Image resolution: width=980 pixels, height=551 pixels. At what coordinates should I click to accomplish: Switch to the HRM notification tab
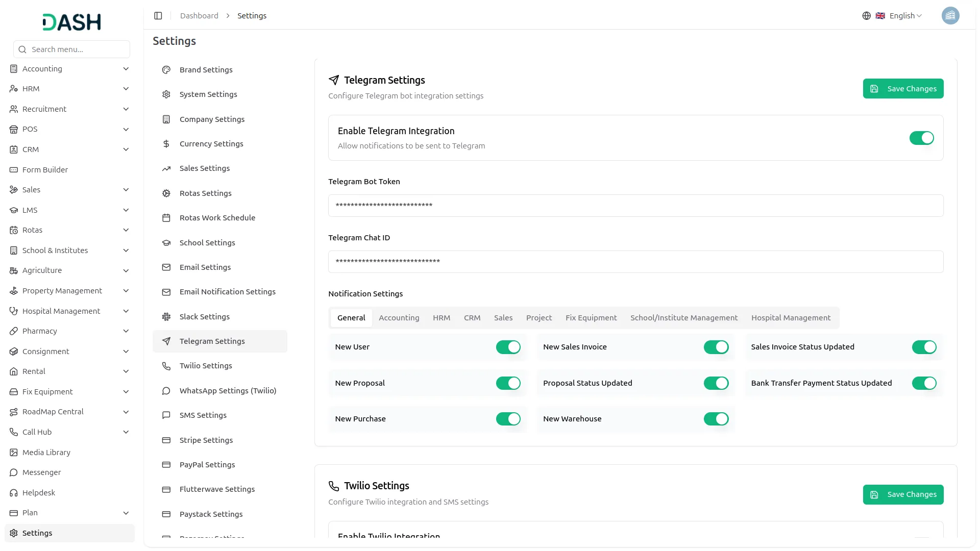coord(441,318)
